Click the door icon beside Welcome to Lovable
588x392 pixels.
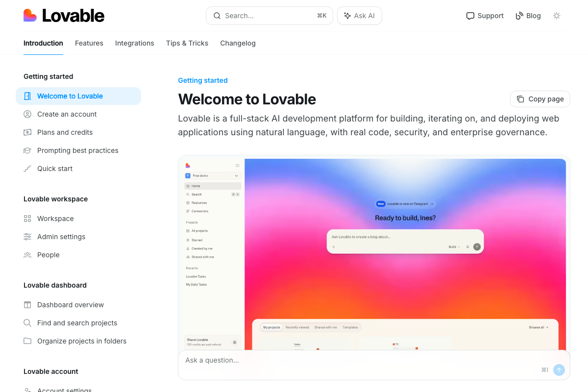[27, 96]
